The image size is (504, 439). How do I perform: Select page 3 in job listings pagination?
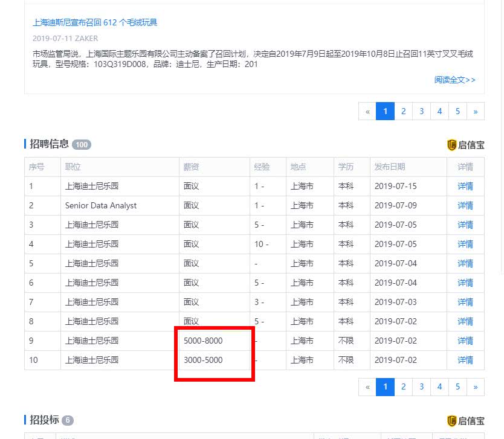tap(421, 386)
